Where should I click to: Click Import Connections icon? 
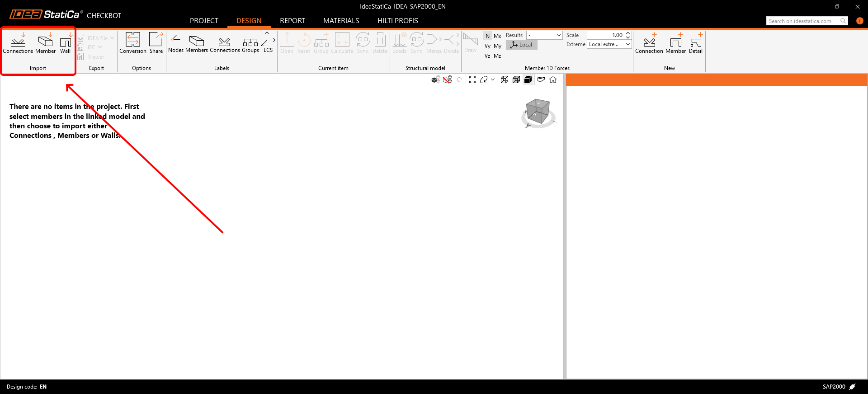click(18, 43)
